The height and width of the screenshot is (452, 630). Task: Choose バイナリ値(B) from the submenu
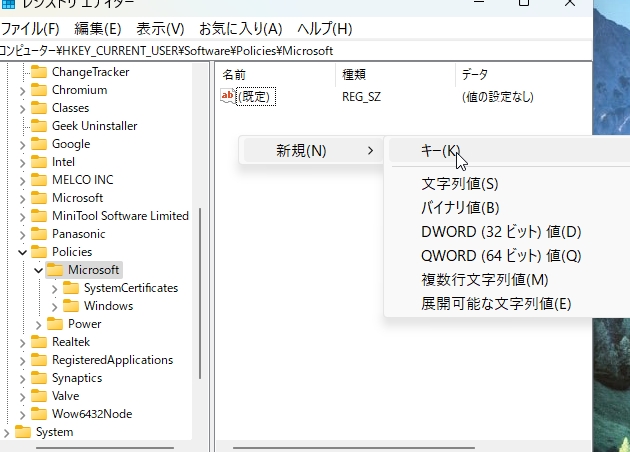pyautogui.click(x=460, y=208)
